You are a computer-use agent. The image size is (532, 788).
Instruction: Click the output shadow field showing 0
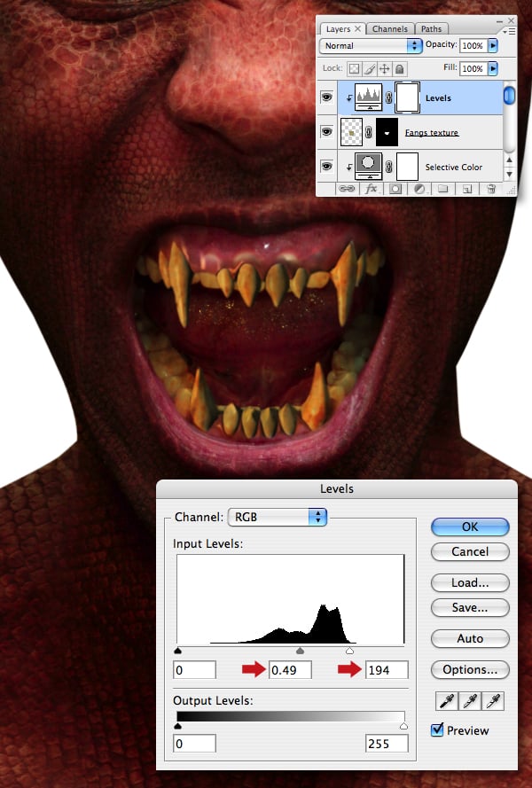click(194, 744)
